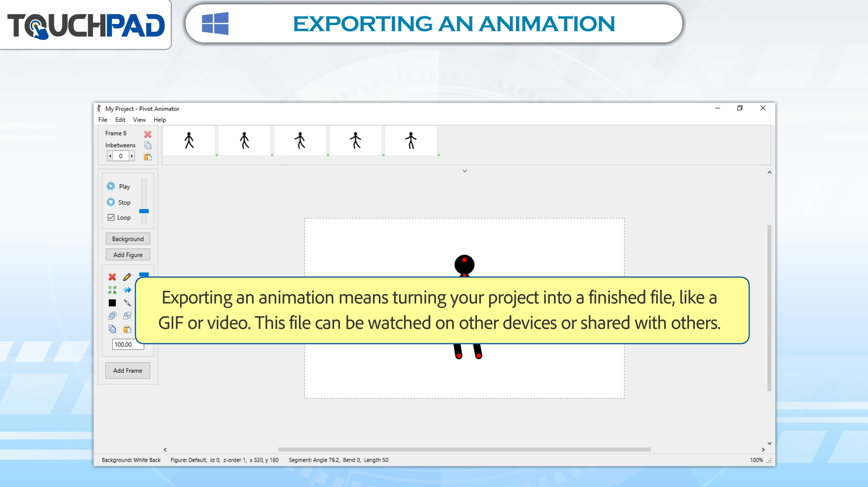Image resolution: width=868 pixels, height=487 pixels.
Task: Flip figure with the blue arrows icon
Action: pos(127,290)
